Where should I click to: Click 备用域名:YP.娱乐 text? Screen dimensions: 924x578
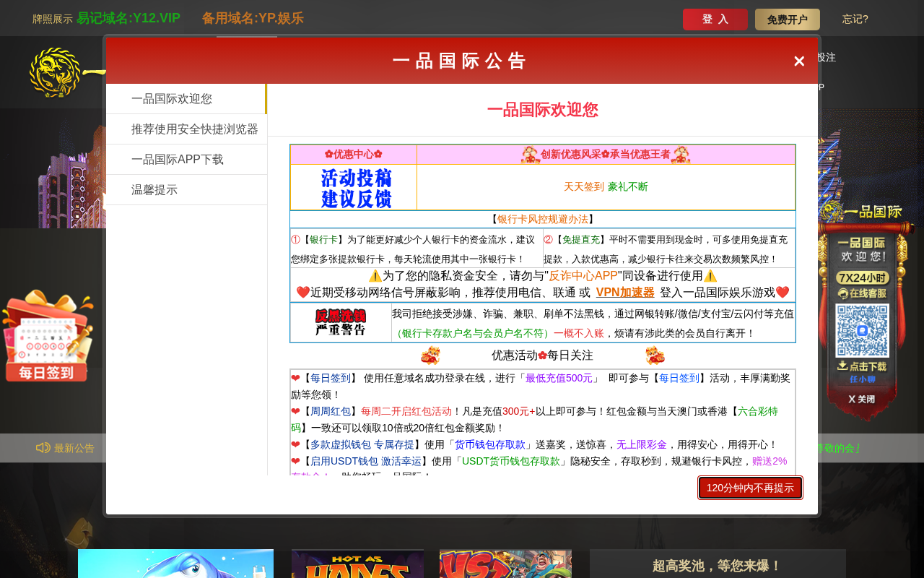coord(253,18)
